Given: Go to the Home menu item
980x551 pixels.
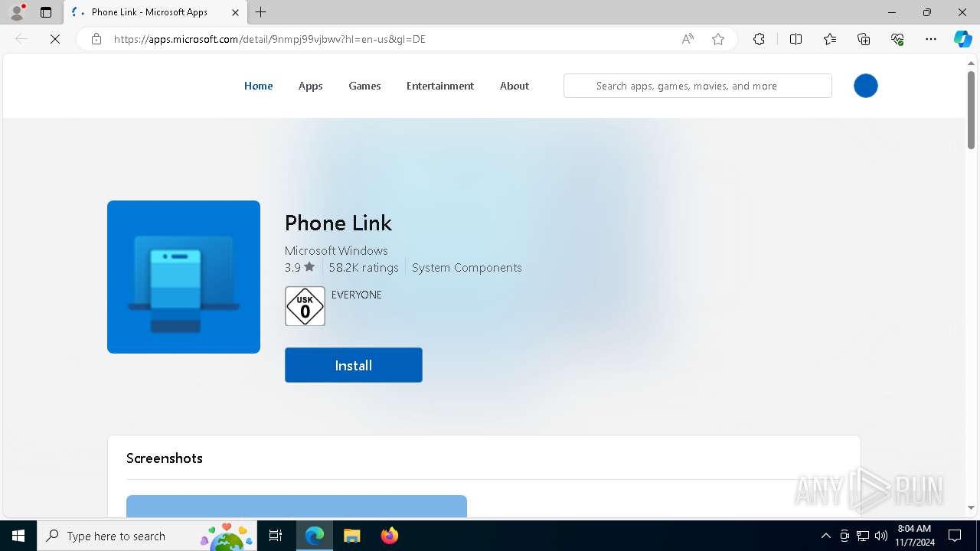Looking at the screenshot, I should coord(258,86).
